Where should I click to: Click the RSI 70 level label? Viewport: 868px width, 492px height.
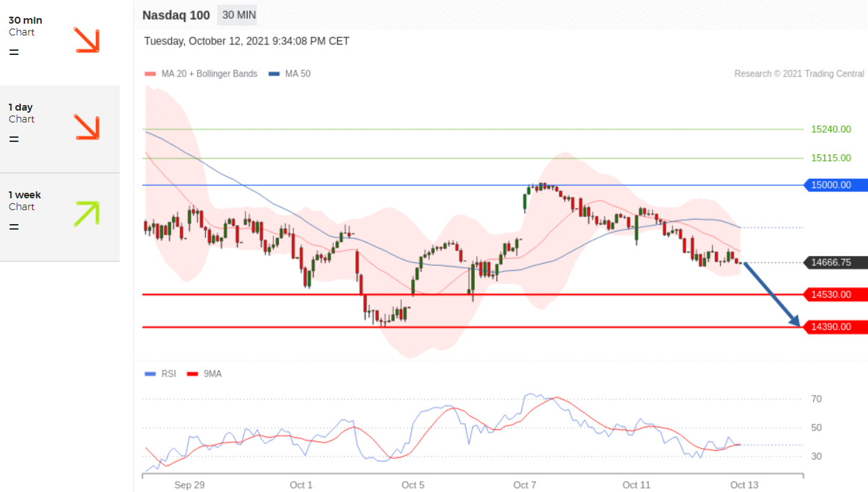(x=817, y=399)
